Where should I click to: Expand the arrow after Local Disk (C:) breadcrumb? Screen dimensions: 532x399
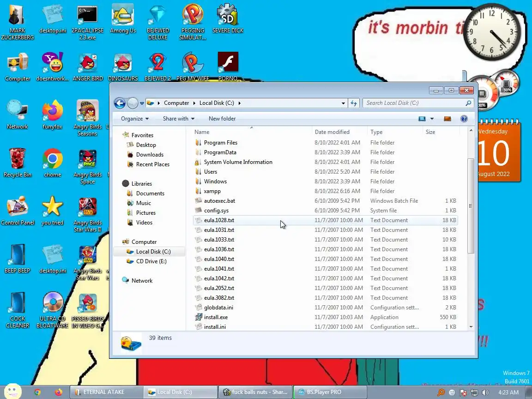click(240, 103)
